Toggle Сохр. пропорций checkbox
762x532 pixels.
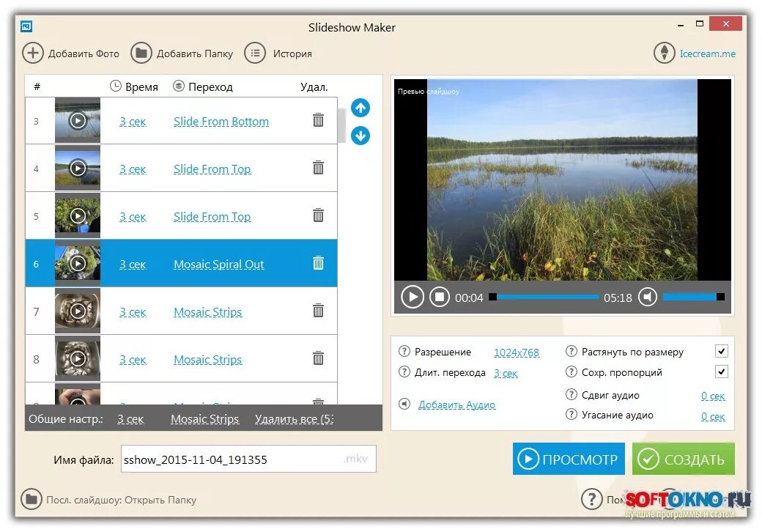pos(722,372)
